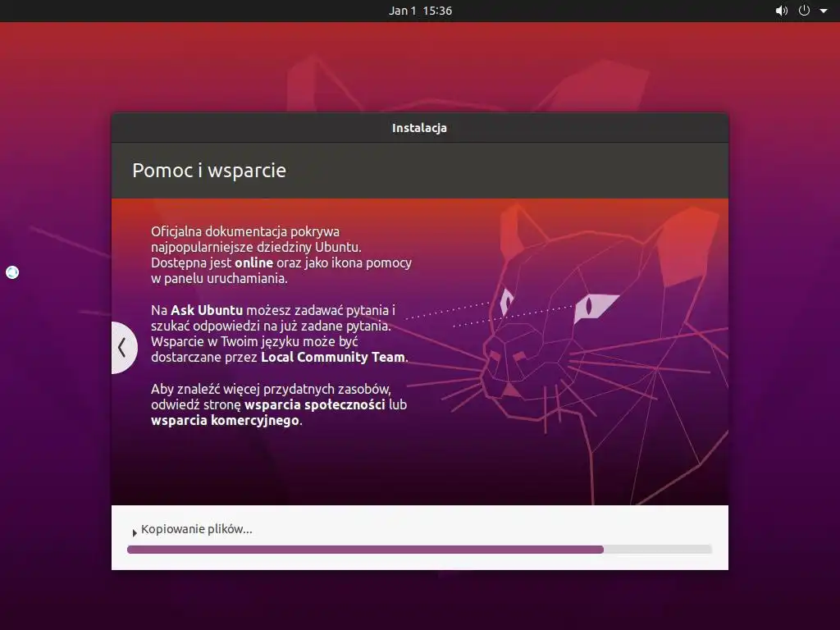Click the power icon in top bar

[804, 11]
